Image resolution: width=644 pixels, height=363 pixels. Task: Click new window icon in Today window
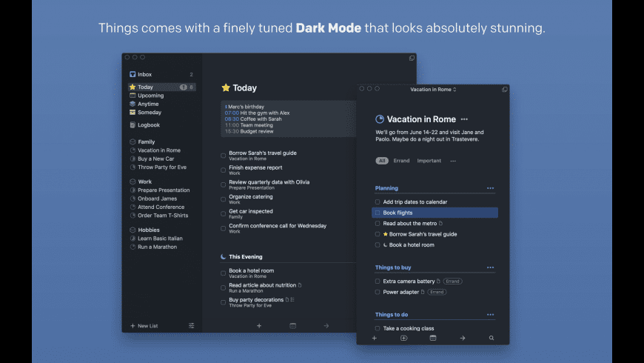pos(412,58)
